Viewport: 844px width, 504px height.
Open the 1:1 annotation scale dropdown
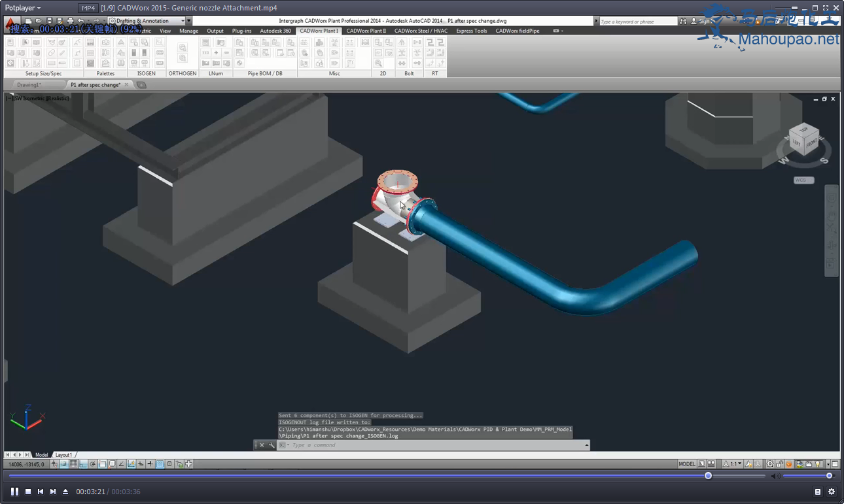[732, 464]
